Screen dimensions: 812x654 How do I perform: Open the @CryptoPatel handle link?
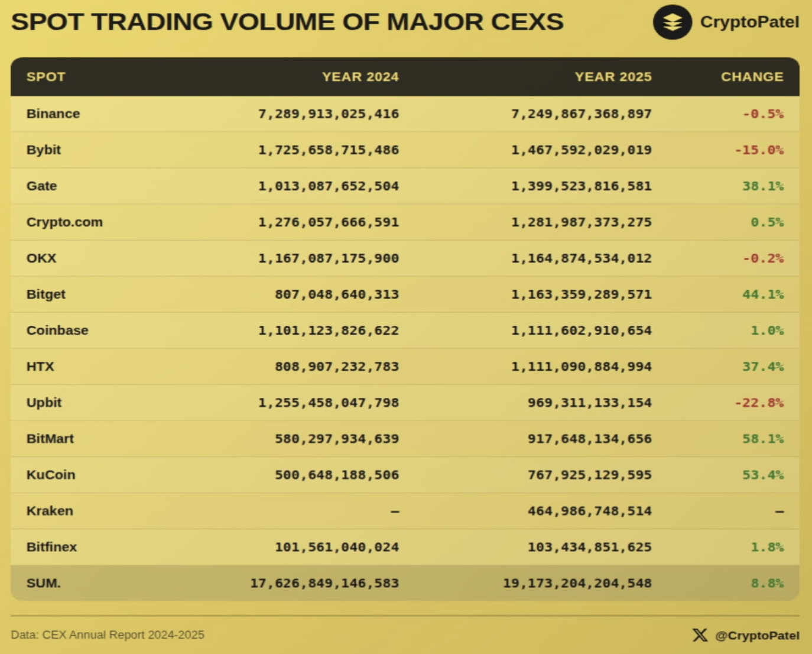(x=757, y=636)
